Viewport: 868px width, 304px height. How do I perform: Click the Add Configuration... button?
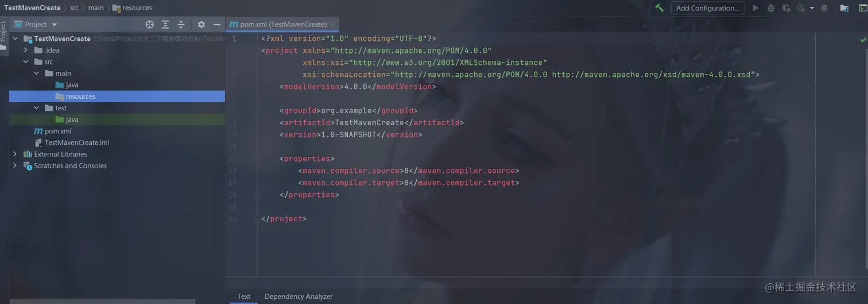tap(707, 8)
